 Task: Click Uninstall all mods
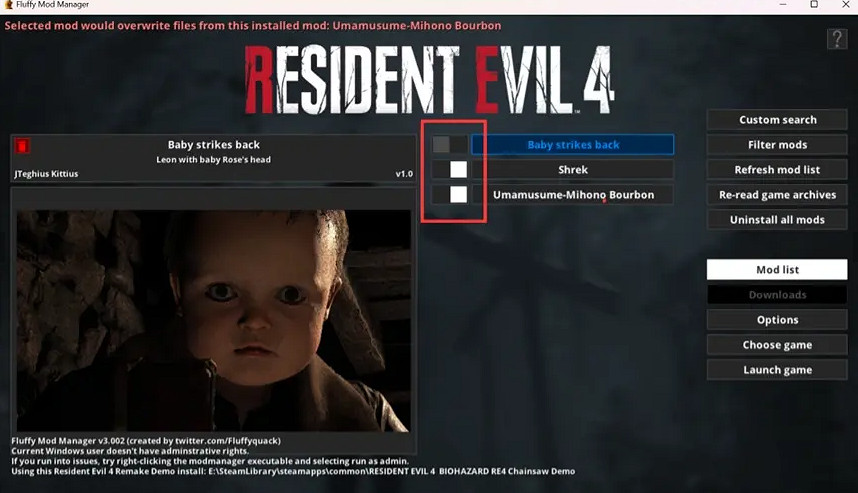pyautogui.click(x=777, y=219)
